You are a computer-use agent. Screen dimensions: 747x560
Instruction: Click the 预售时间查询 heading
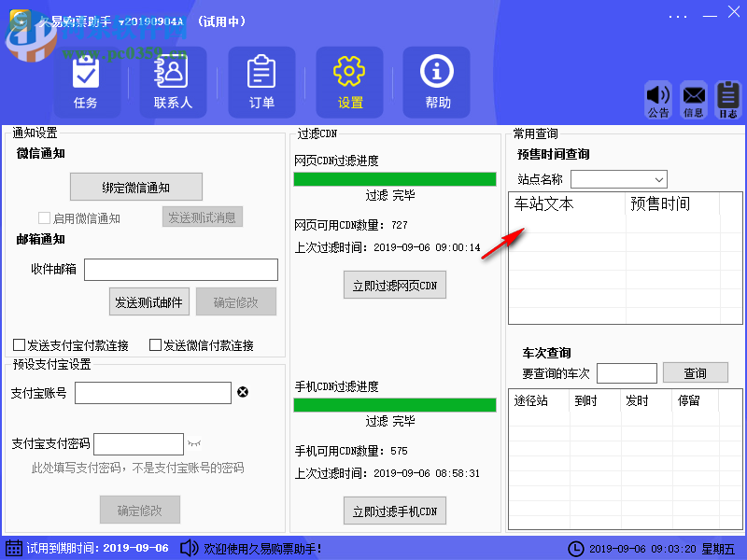pos(554,154)
